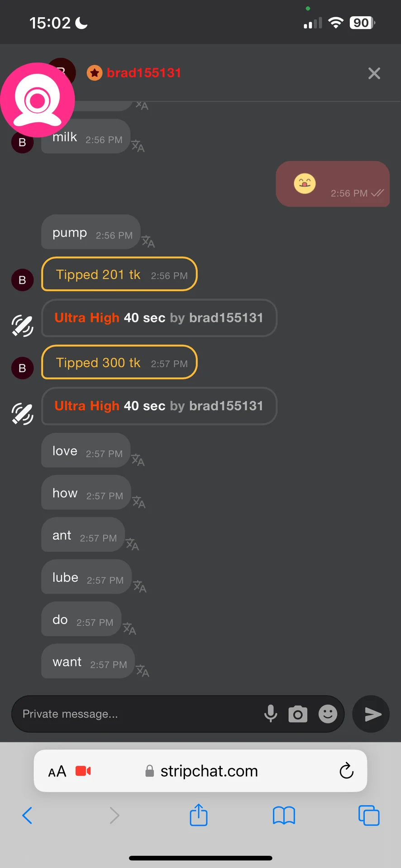Translate the "love" message

coord(138,460)
